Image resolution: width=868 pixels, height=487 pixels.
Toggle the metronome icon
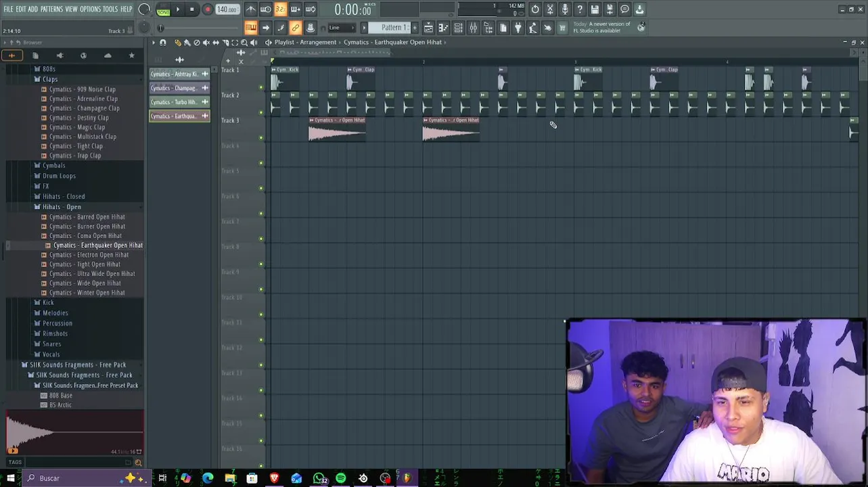(x=251, y=9)
